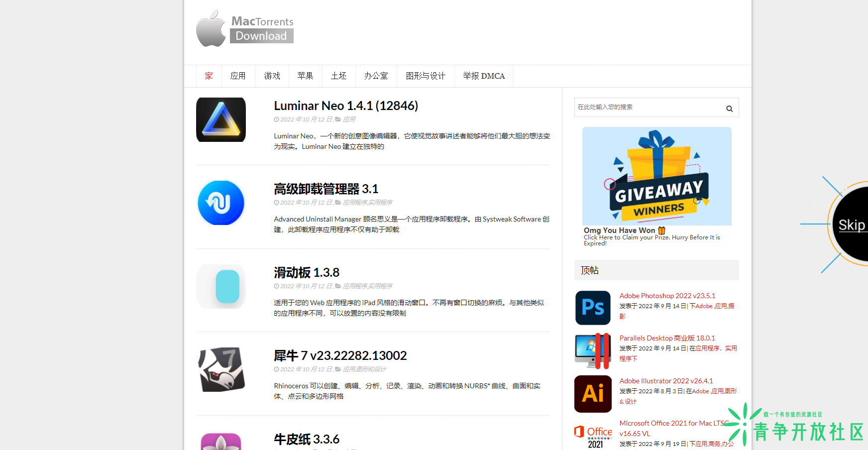Open the 应用 menu item
The height and width of the screenshot is (450, 868).
(x=238, y=76)
